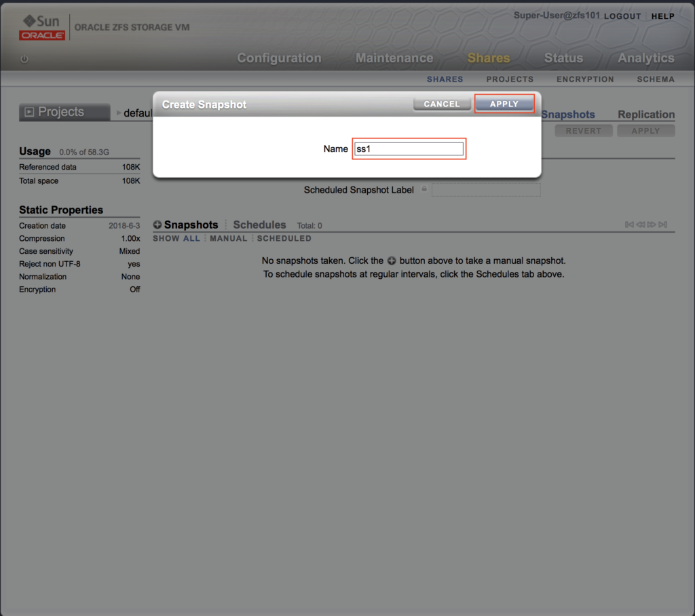Switch to the Analytics main tab
Screen dimensions: 695x616
pos(646,58)
